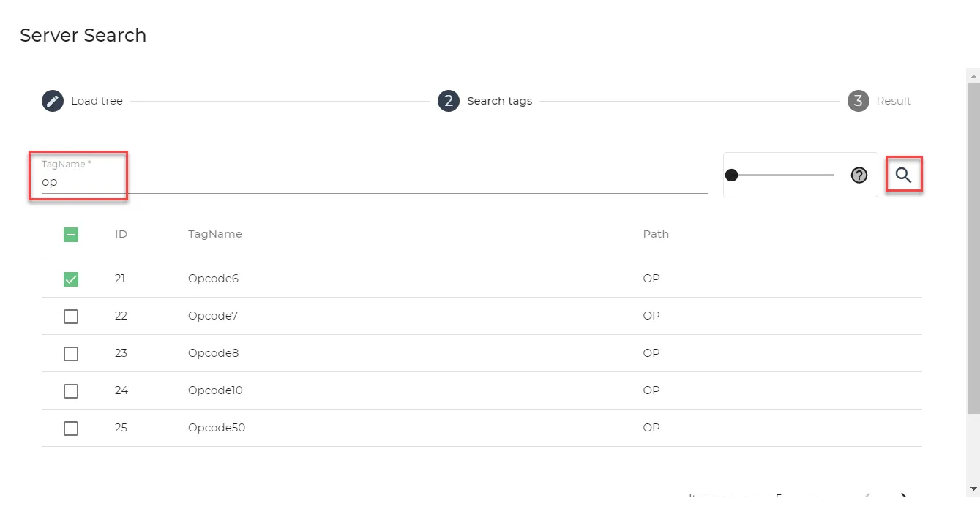Screen dimensions: 980x517
Task: Click the Load tree step label
Action: pyautogui.click(x=97, y=101)
